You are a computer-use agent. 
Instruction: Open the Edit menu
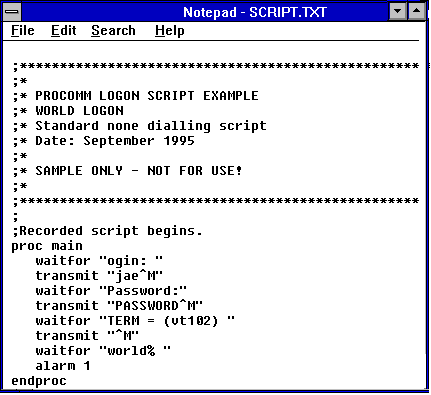(63, 31)
